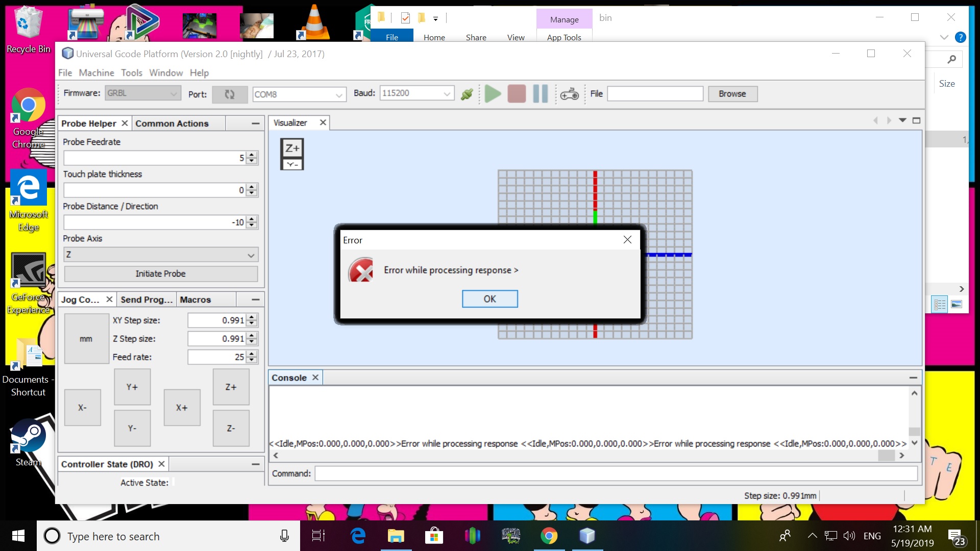Viewport: 980px width, 551px height.
Task: Click OK in the Error dialog
Action: coord(489,299)
